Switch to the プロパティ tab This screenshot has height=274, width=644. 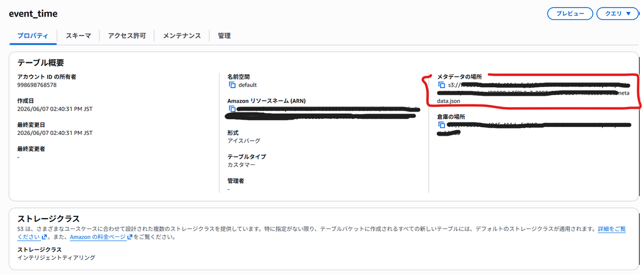pos(33,35)
